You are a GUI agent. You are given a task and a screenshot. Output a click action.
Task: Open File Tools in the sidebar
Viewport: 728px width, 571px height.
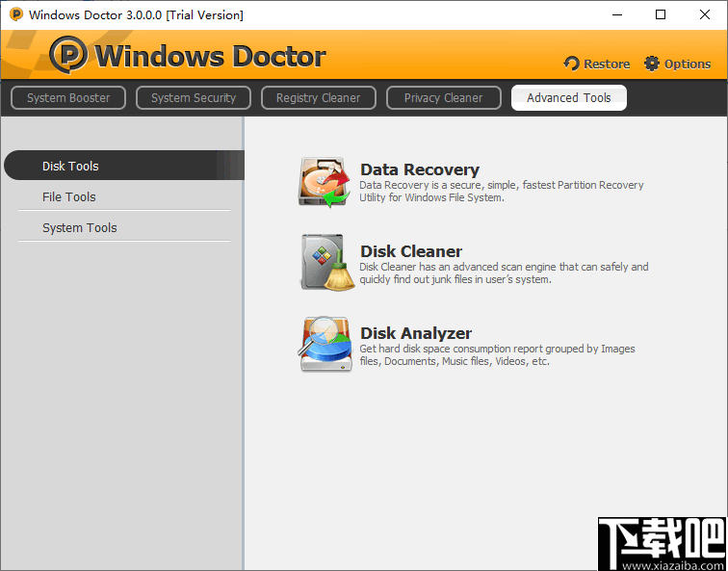(124, 196)
